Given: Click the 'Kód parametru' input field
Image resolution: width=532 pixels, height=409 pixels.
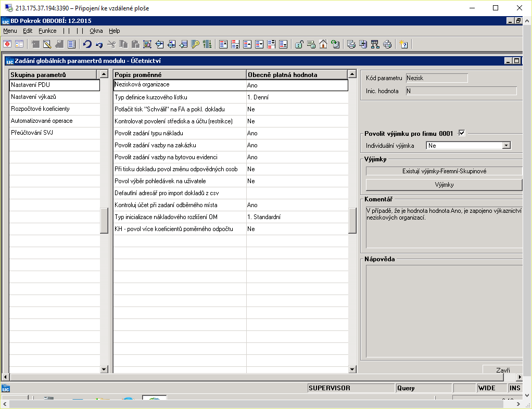Looking at the screenshot, I should [437, 78].
